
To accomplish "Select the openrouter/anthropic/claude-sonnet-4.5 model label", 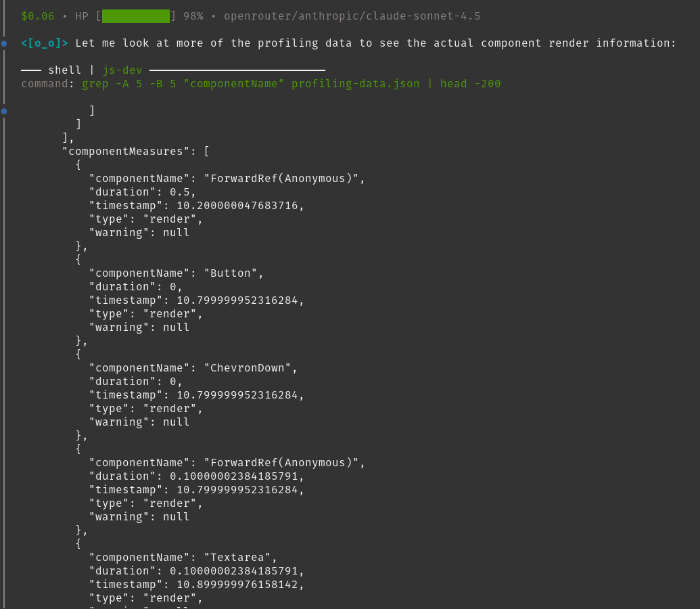I will click(352, 16).
